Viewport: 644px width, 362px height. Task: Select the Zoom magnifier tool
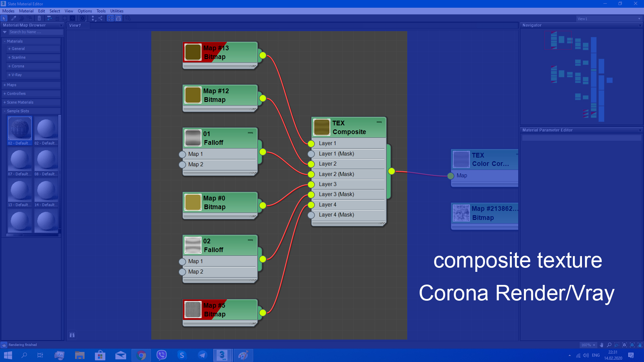point(609,345)
